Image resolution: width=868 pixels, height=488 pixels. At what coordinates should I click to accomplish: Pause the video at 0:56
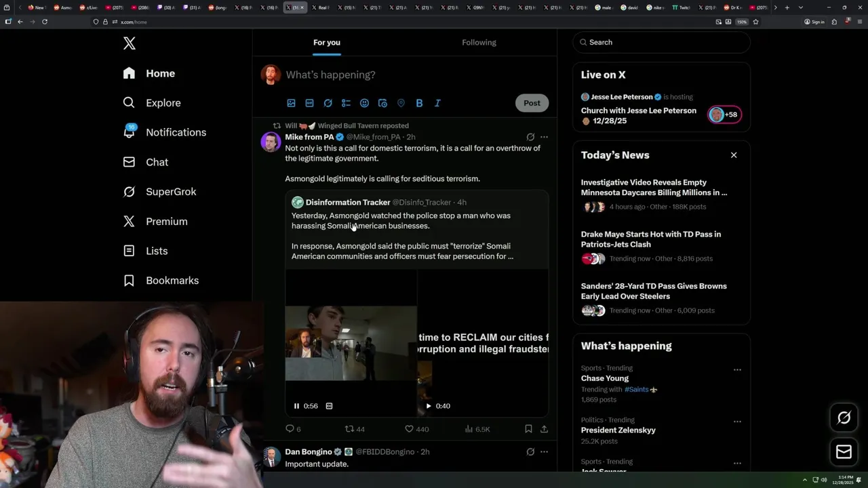pos(296,406)
